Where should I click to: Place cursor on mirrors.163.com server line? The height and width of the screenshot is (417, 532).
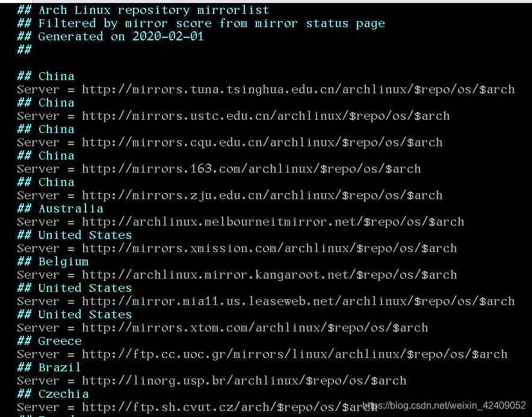coord(219,169)
